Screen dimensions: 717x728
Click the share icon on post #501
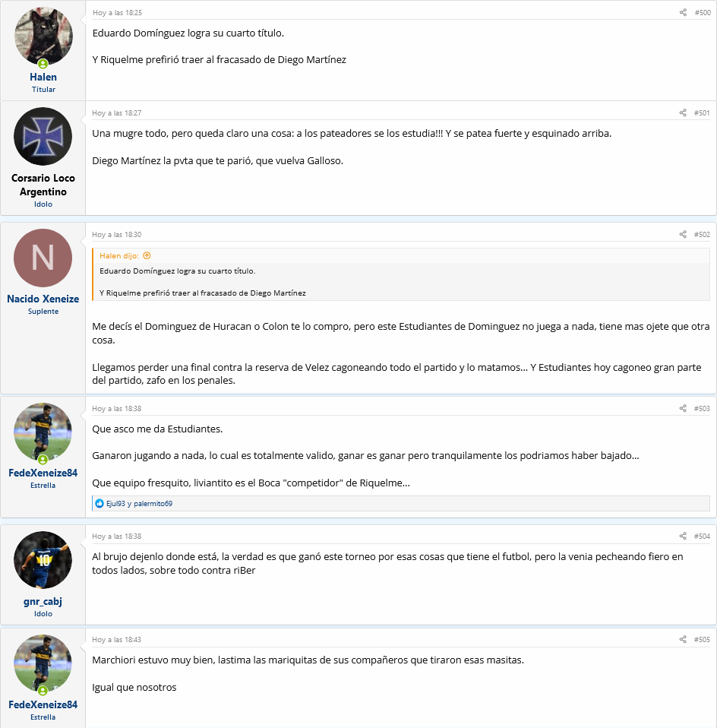click(x=683, y=112)
